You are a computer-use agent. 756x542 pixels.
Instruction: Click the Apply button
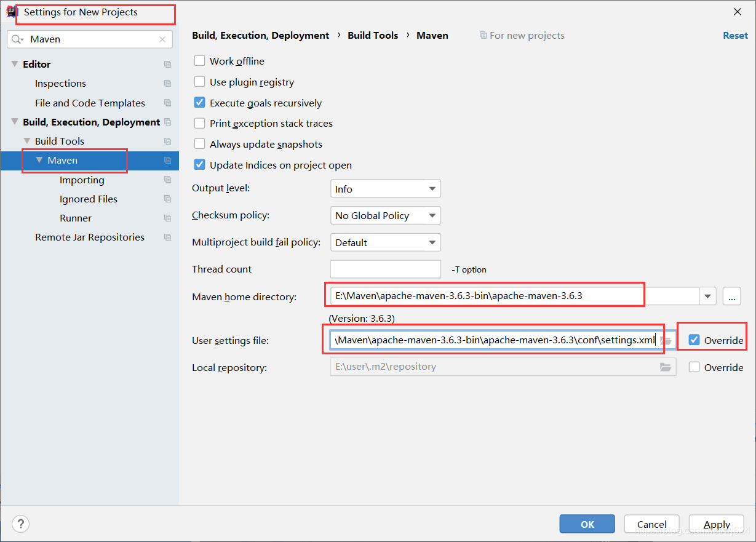[x=717, y=524]
